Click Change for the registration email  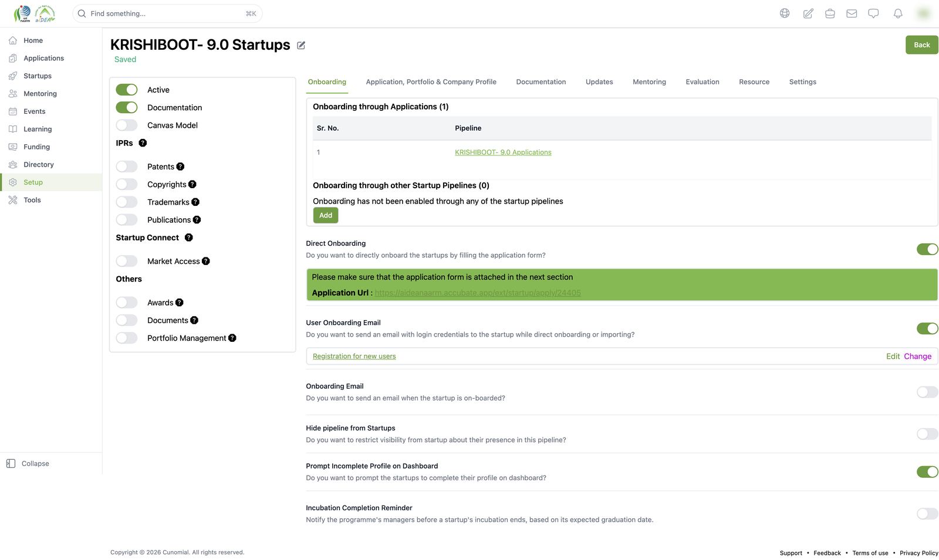[918, 357]
